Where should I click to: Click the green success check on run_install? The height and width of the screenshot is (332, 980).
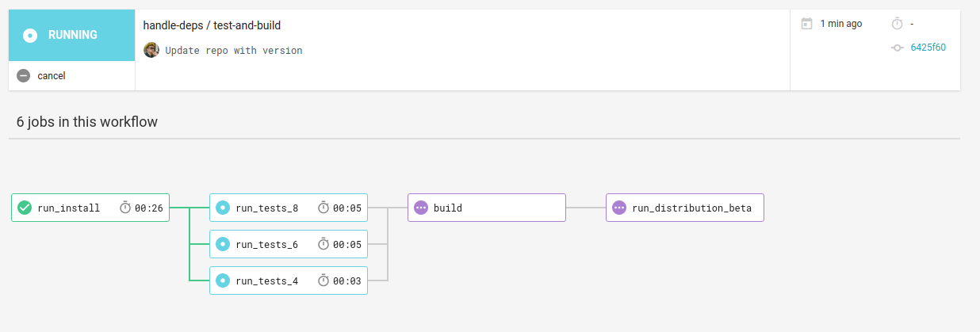(x=25, y=208)
